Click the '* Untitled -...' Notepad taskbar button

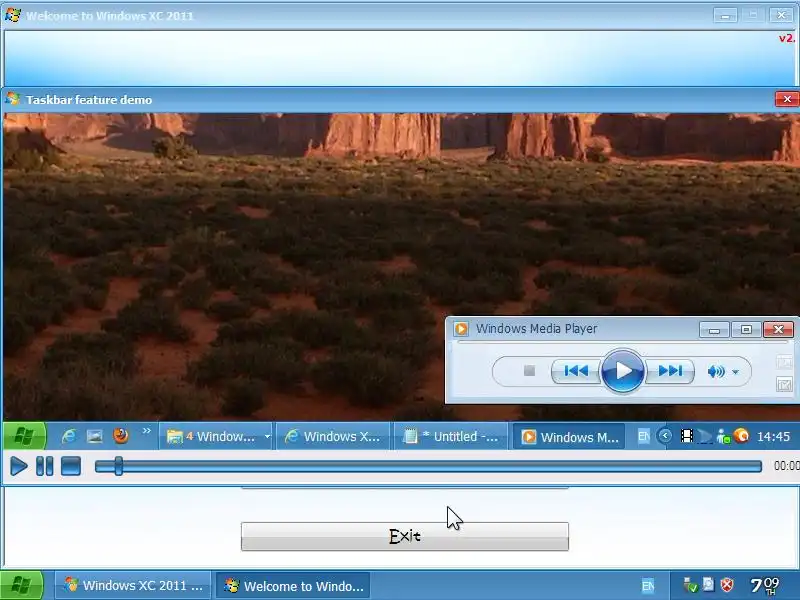point(451,437)
